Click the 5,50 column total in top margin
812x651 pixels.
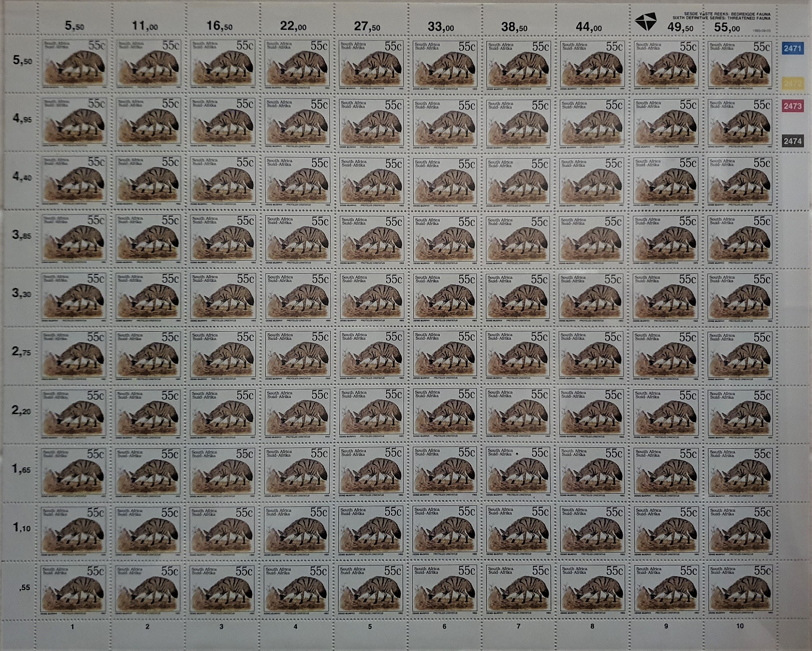click(74, 26)
